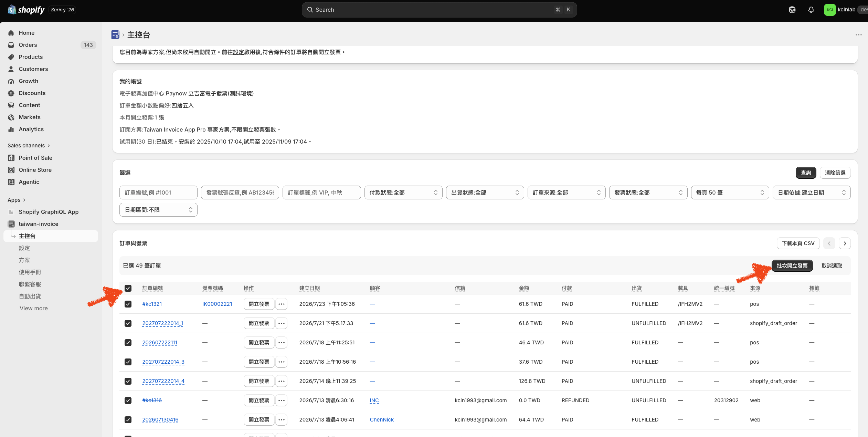Click the more options icon for order #kc1321
Viewport: 868px width, 437px height.
pos(281,304)
